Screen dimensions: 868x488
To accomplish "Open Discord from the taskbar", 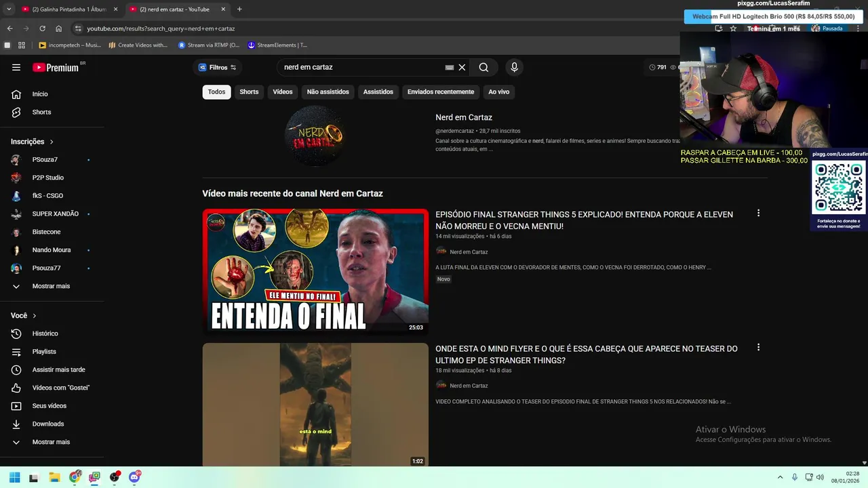I will click(134, 477).
